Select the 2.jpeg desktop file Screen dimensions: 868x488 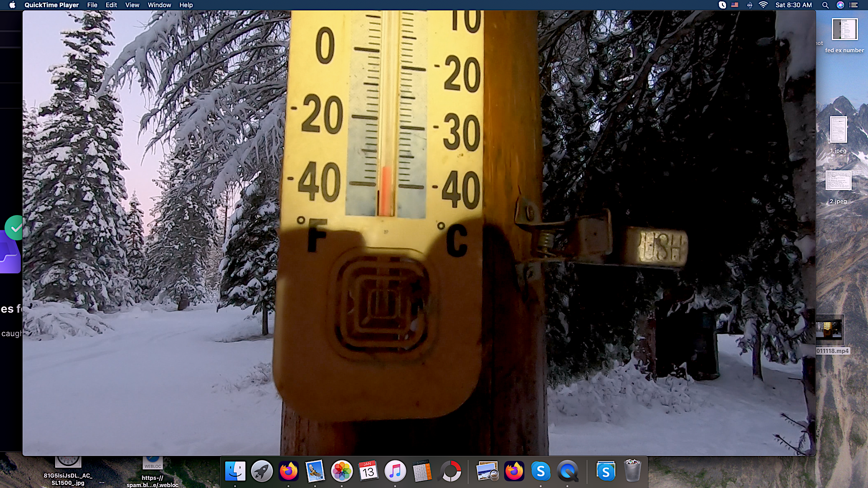pos(838,181)
